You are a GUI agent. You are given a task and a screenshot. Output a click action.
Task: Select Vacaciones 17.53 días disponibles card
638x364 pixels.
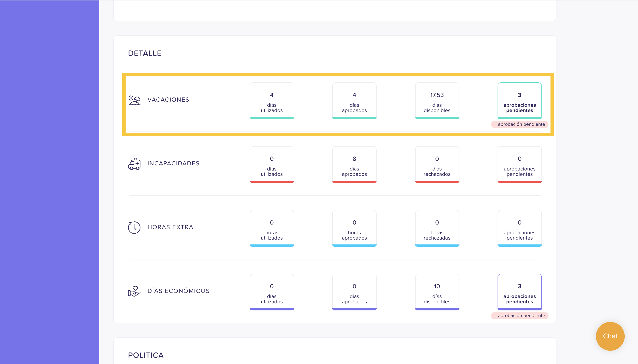point(437,101)
